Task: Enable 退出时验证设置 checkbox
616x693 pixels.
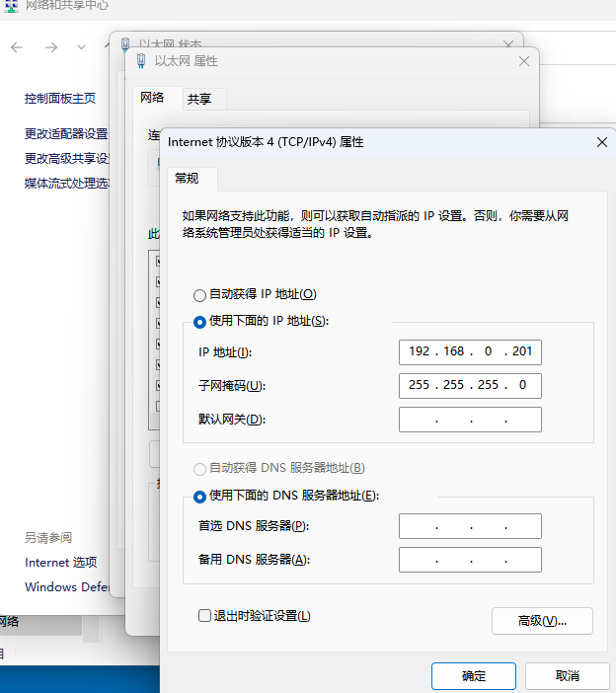Action: 204,616
